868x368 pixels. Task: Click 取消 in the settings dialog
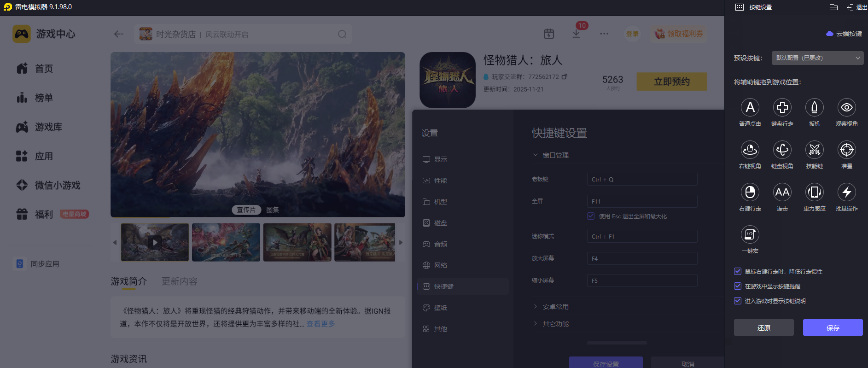point(688,362)
